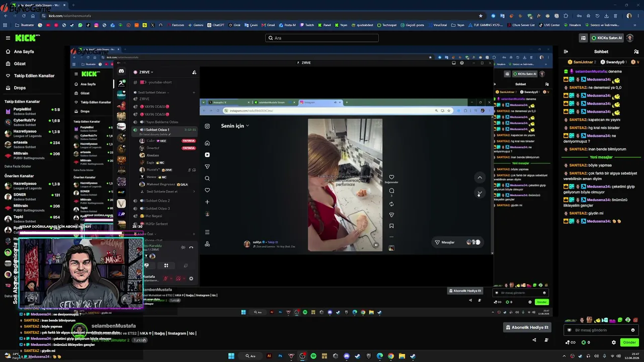Open Gözat in the Kick sidebar
The width and height of the screenshot is (644, 362).
pyautogui.click(x=20, y=64)
